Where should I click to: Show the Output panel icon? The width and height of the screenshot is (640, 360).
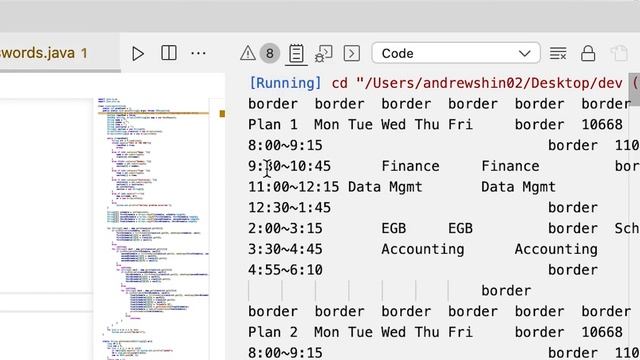(296, 53)
